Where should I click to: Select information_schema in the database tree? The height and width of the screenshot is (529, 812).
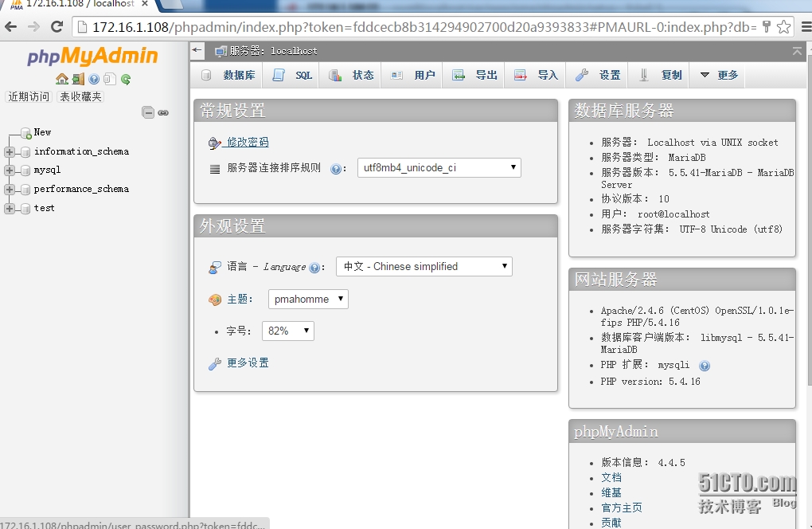(x=81, y=152)
